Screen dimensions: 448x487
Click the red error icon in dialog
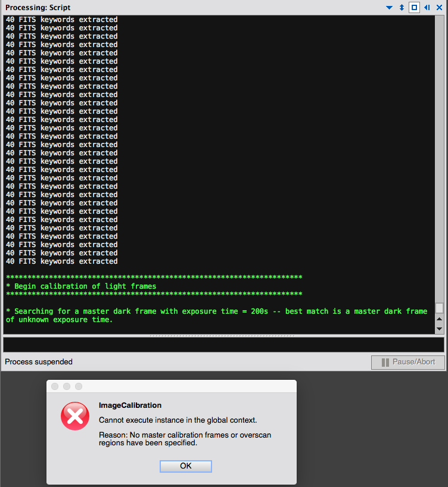click(75, 416)
